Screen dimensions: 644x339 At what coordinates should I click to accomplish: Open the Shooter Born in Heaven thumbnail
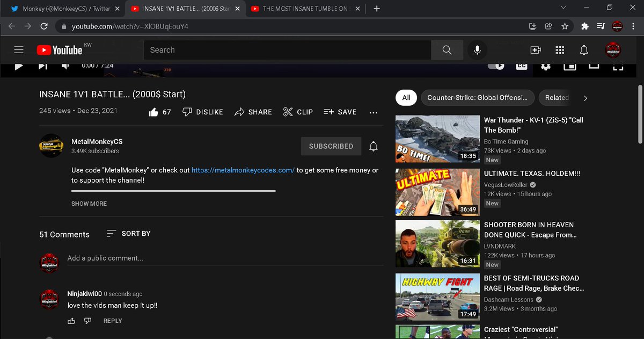437,244
